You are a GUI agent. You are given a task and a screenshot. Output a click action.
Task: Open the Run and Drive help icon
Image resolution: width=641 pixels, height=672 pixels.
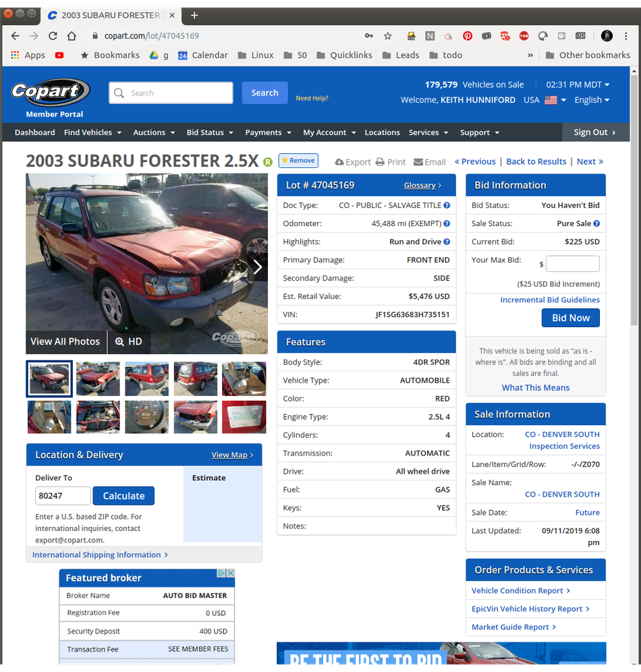tap(447, 242)
